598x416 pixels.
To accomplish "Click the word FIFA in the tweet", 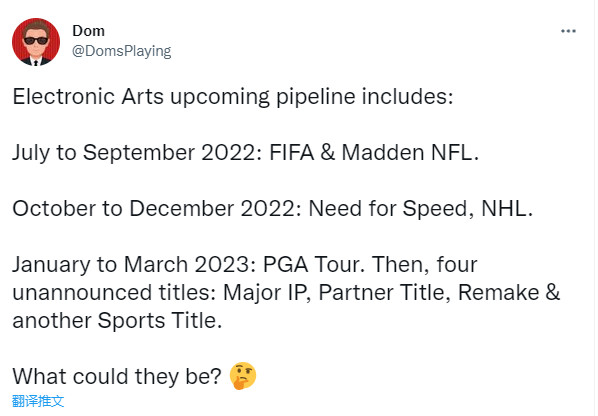I will click(x=291, y=153).
